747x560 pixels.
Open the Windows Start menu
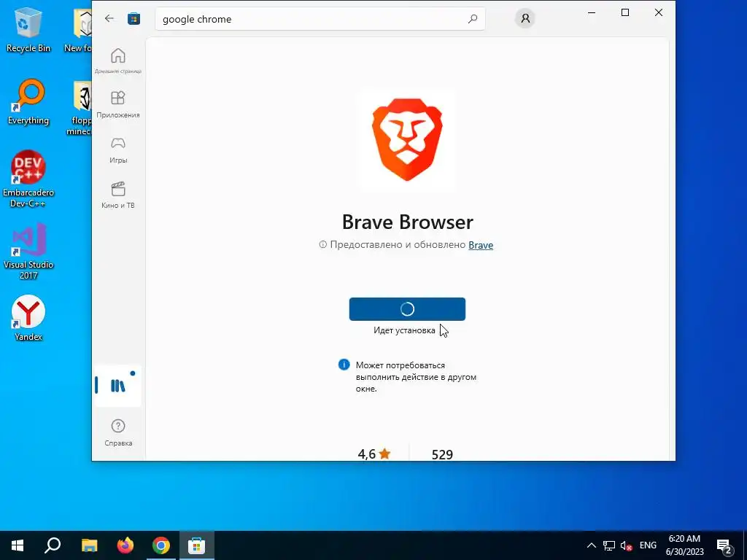(x=18, y=545)
